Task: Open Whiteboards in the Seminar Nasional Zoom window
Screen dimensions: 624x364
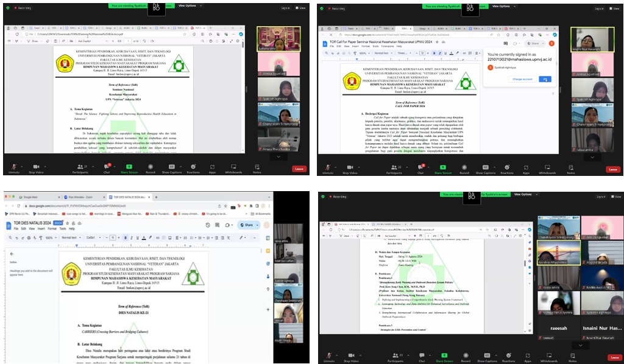Action: pos(233,167)
